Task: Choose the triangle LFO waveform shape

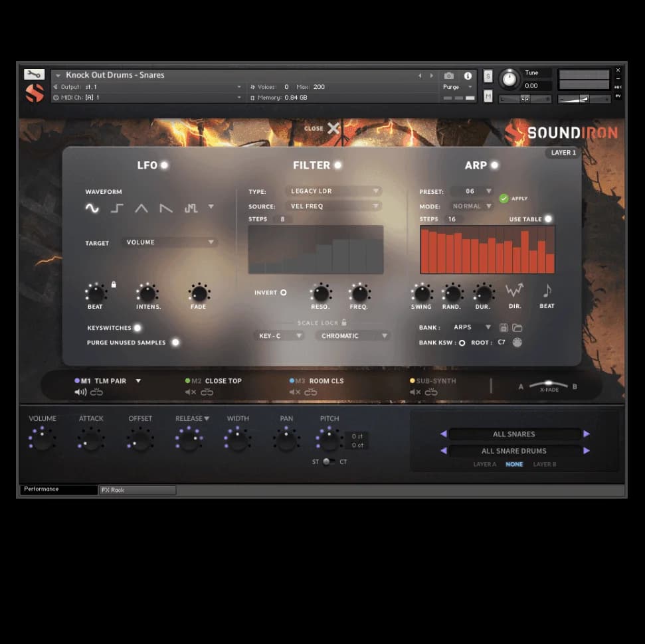Action: 141,208
